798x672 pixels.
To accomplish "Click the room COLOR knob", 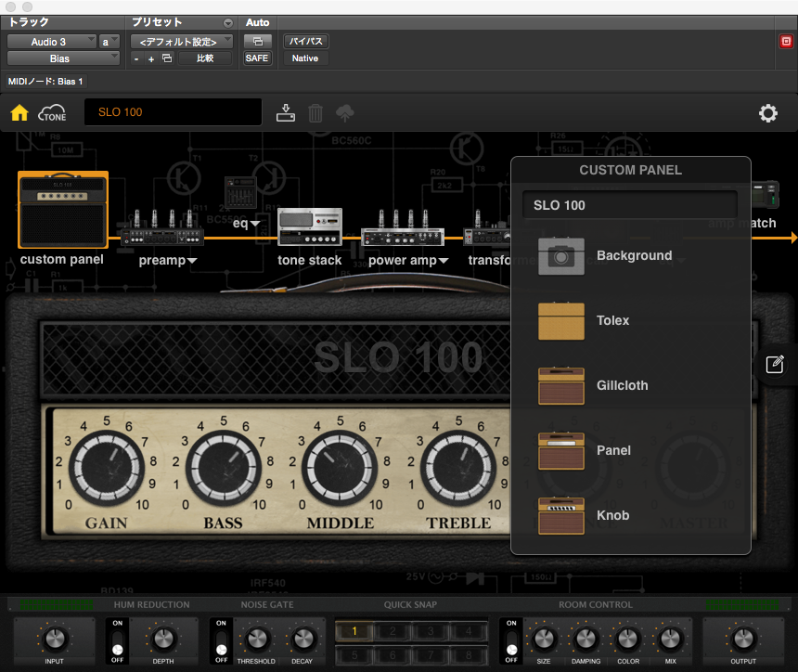I will tap(628, 639).
